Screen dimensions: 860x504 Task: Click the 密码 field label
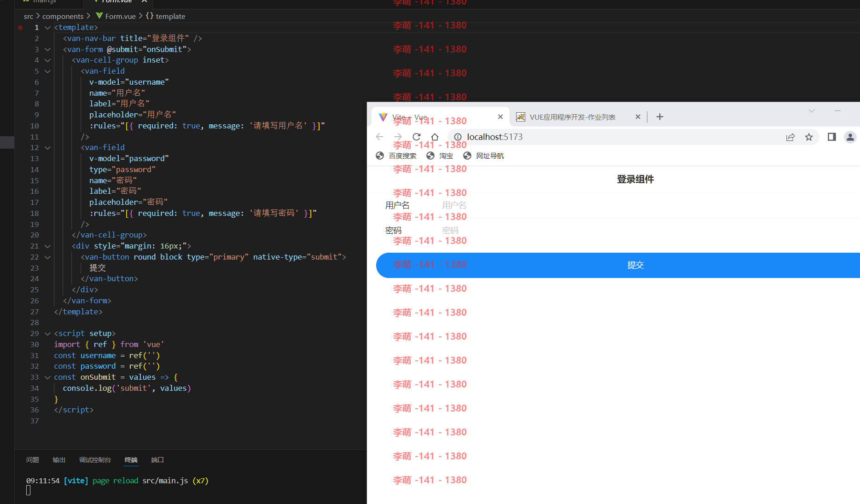tap(394, 231)
